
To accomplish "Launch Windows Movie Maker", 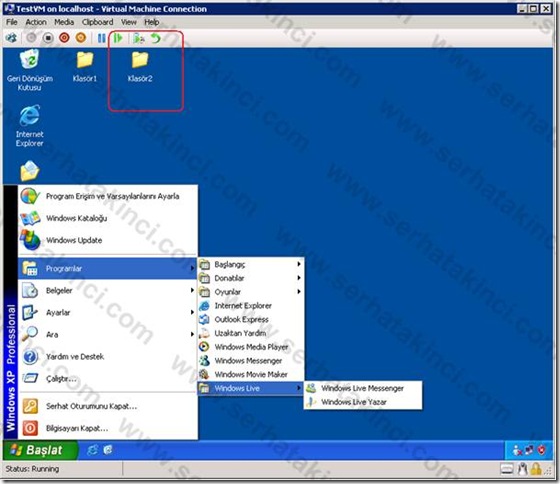I will tap(251, 375).
